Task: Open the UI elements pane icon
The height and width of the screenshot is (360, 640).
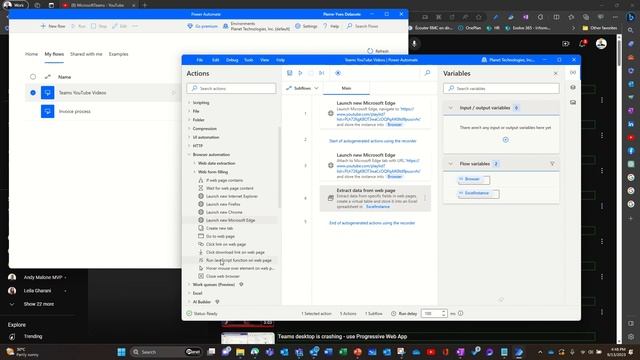Action: coord(573,87)
